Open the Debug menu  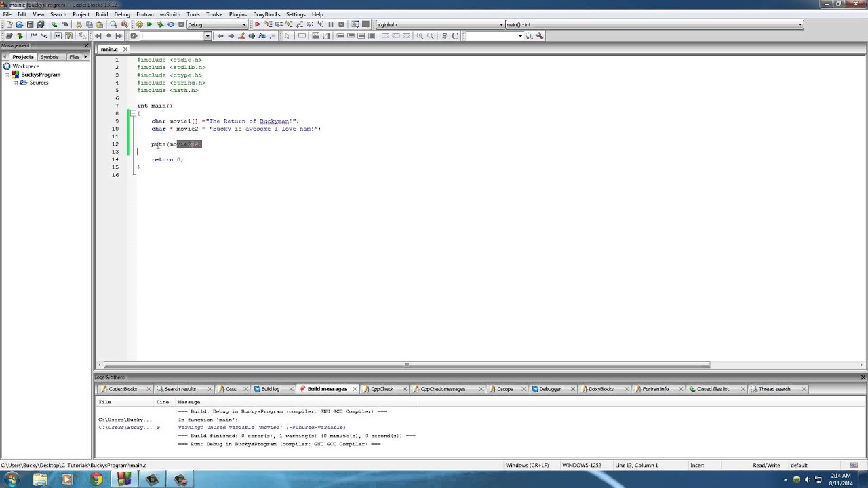click(122, 14)
